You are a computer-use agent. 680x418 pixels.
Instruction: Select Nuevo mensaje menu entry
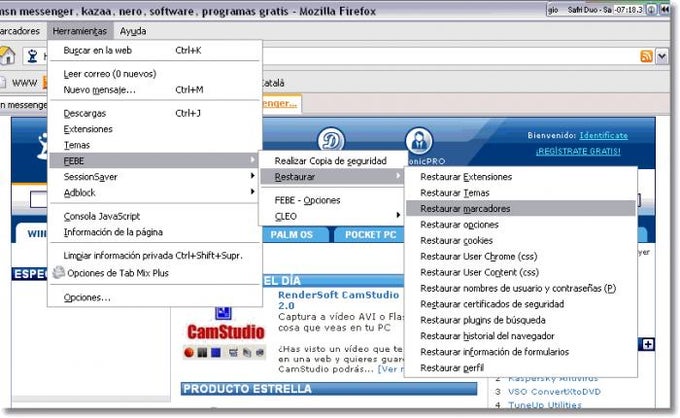pos(155,90)
